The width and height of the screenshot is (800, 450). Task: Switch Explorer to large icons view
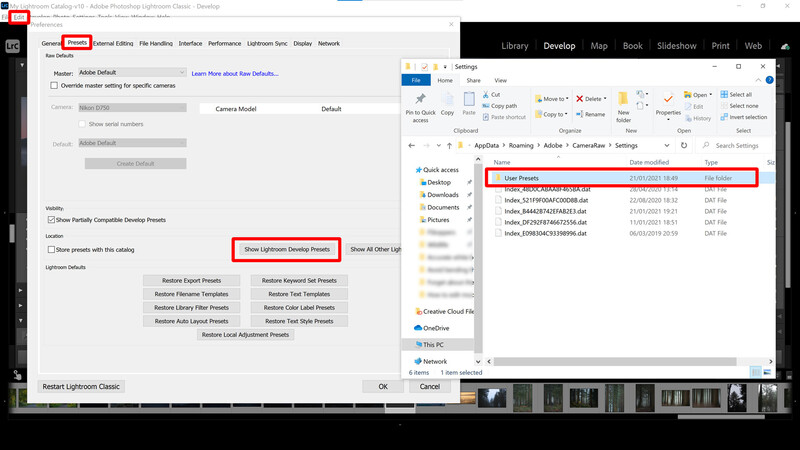point(767,372)
